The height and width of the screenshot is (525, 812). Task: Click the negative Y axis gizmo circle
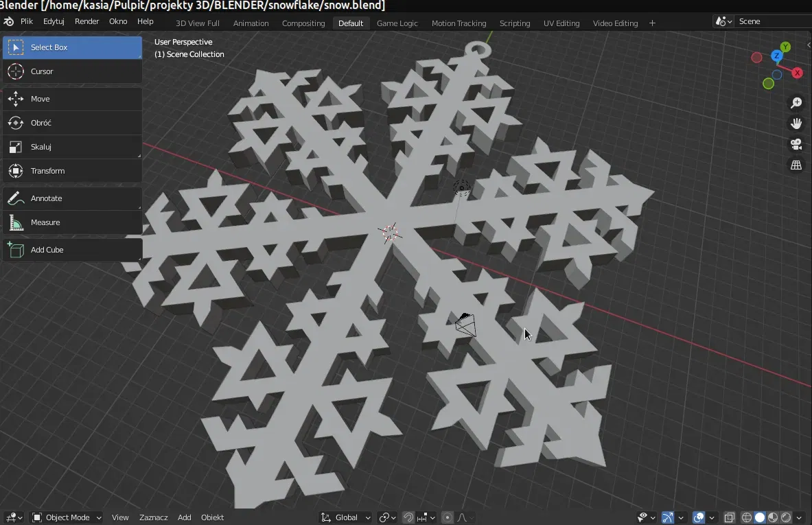[769, 83]
